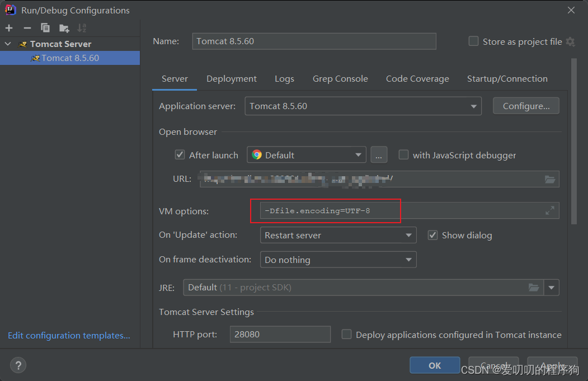Collapse the Tomcat Server tree node
This screenshot has width=588, height=381.
coord(8,44)
